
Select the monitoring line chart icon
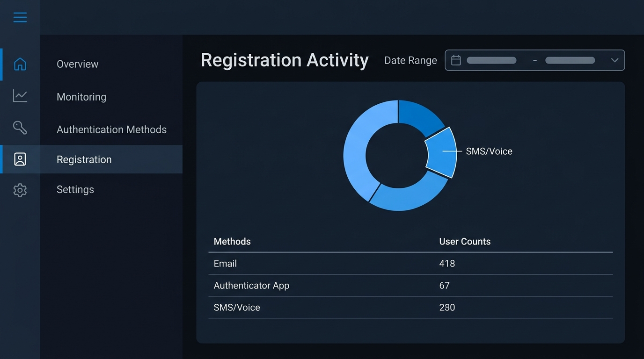tap(20, 96)
